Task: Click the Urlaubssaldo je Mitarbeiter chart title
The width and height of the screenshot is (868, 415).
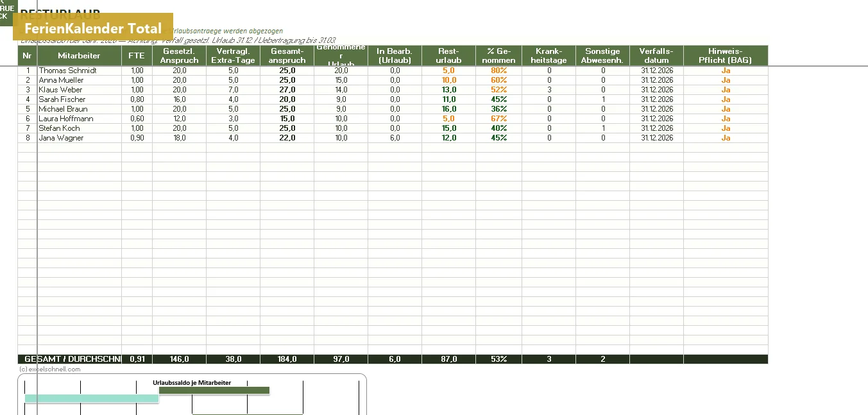Action: click(192, 383)
